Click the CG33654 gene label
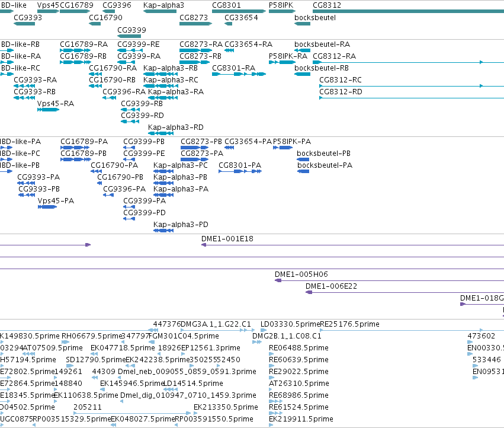This screenshot has height=428, width=504. 241,17
